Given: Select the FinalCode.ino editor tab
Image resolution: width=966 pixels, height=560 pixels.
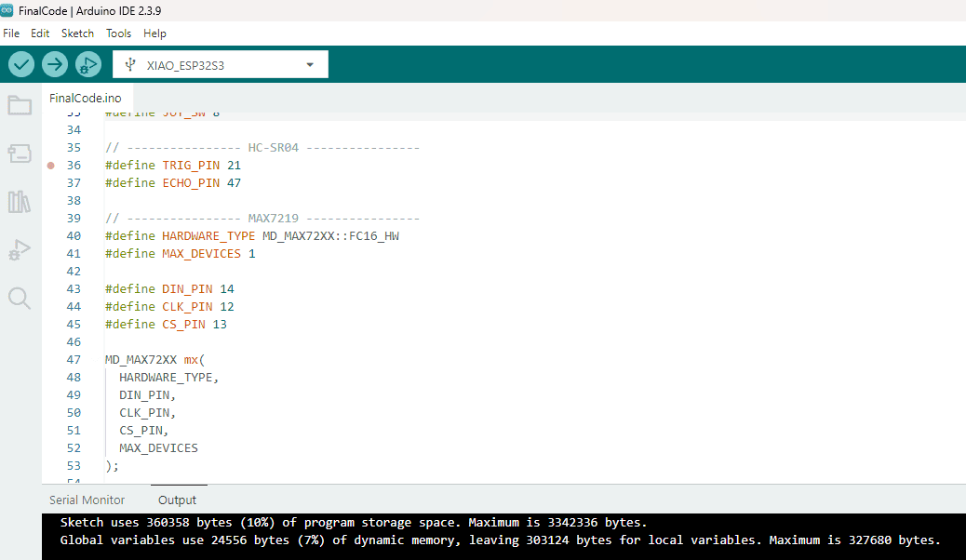Looking at the screenshot, I should click(86, 98).
